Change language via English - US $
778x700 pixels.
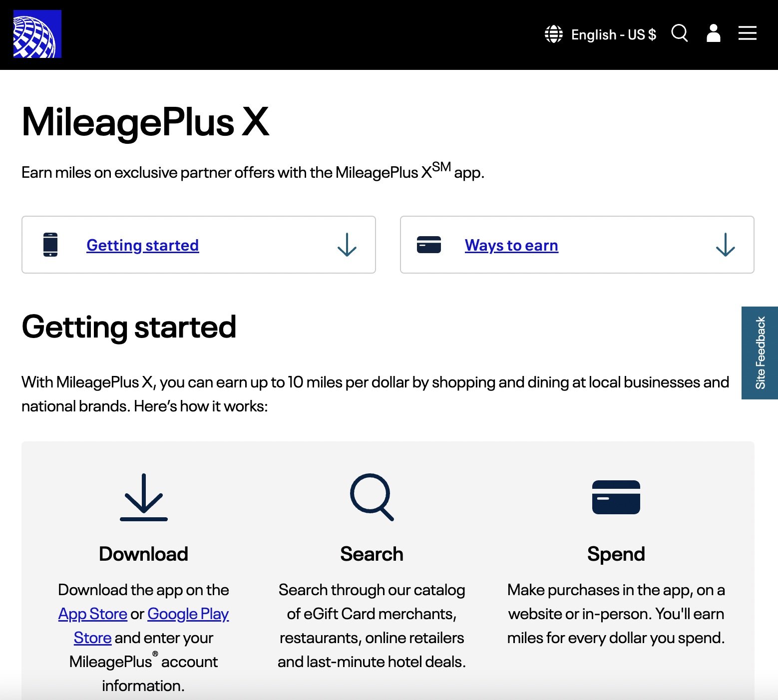click(614, 34)
